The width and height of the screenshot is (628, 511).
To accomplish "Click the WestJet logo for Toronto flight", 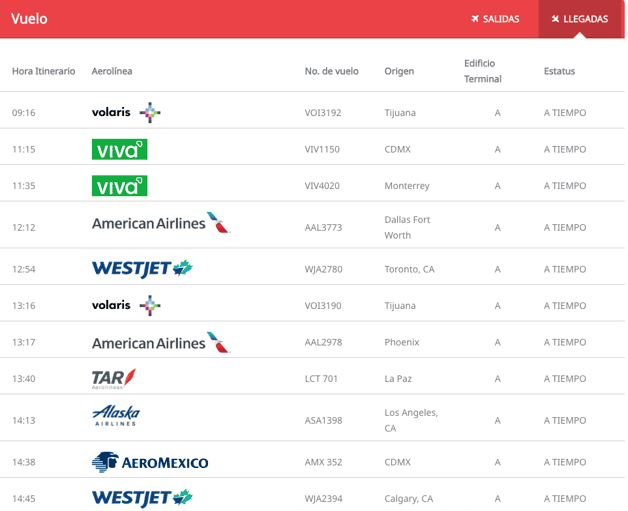I will click(141, 268).
